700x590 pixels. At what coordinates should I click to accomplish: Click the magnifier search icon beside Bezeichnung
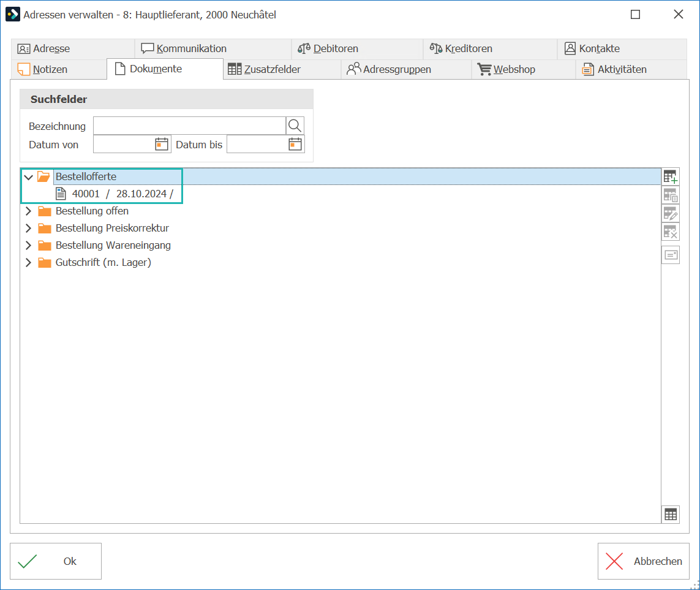[x=295, y=126]
